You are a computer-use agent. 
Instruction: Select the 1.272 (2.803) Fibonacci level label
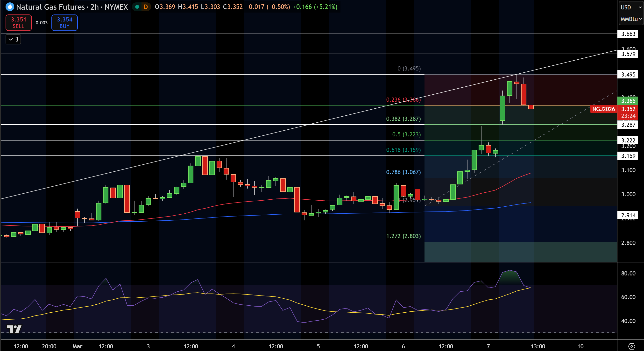pyautogui.click(x=403, y=236)
